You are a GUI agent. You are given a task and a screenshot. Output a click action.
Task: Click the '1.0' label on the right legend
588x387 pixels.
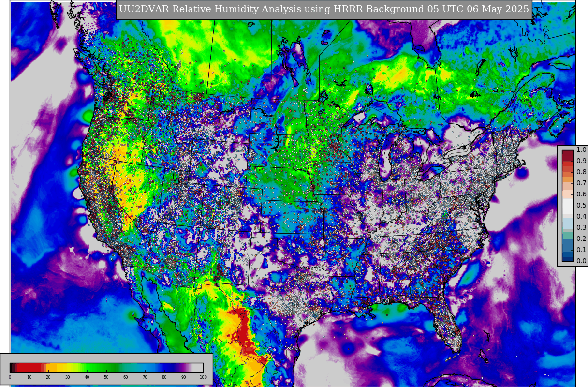[x=581, y=150]
